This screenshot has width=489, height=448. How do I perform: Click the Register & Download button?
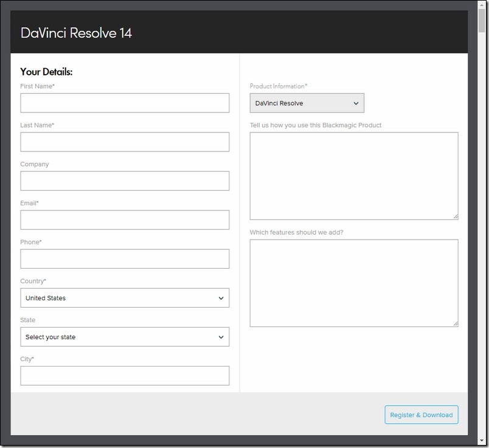tap(421, 415)
